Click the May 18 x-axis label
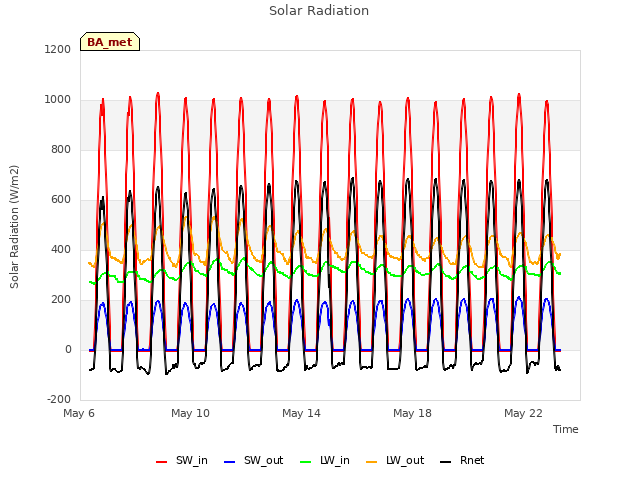640x480 pixels. click(412, 413)
